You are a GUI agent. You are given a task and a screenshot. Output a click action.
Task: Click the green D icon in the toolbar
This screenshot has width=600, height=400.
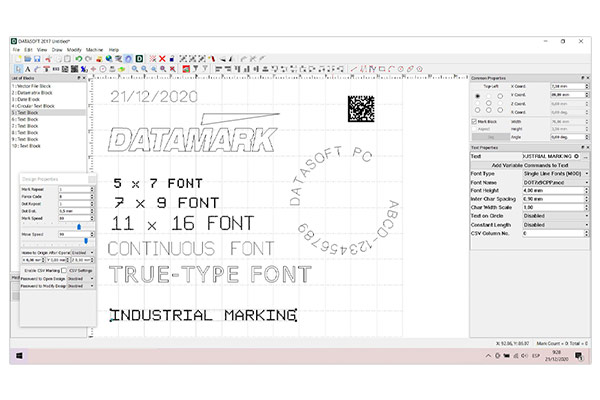pyautogui.click(x=139, y=59)
